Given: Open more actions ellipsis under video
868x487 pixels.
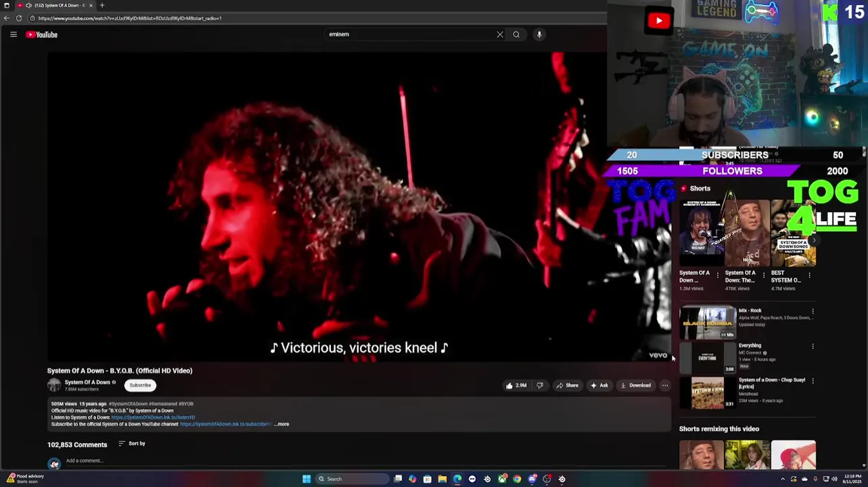Looking at the screenshot, I should click(665, 386).
